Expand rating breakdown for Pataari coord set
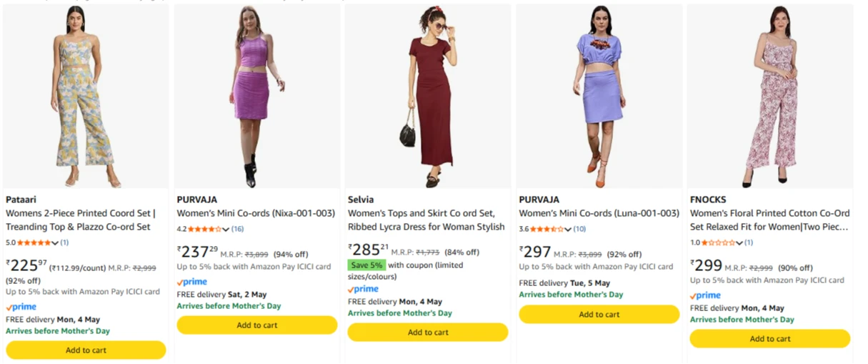This screenshot has height=364, width=868. click(55, 242)
